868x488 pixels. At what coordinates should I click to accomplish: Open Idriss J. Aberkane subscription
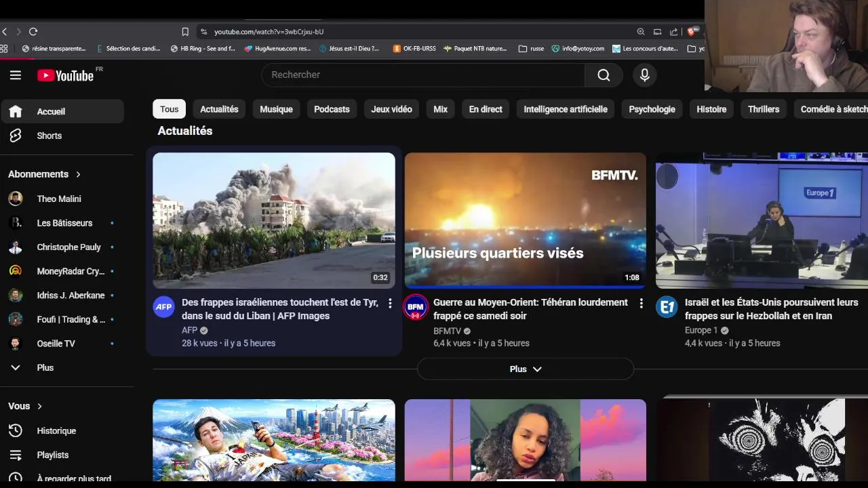pyautogui.click(x=62, y=296)
